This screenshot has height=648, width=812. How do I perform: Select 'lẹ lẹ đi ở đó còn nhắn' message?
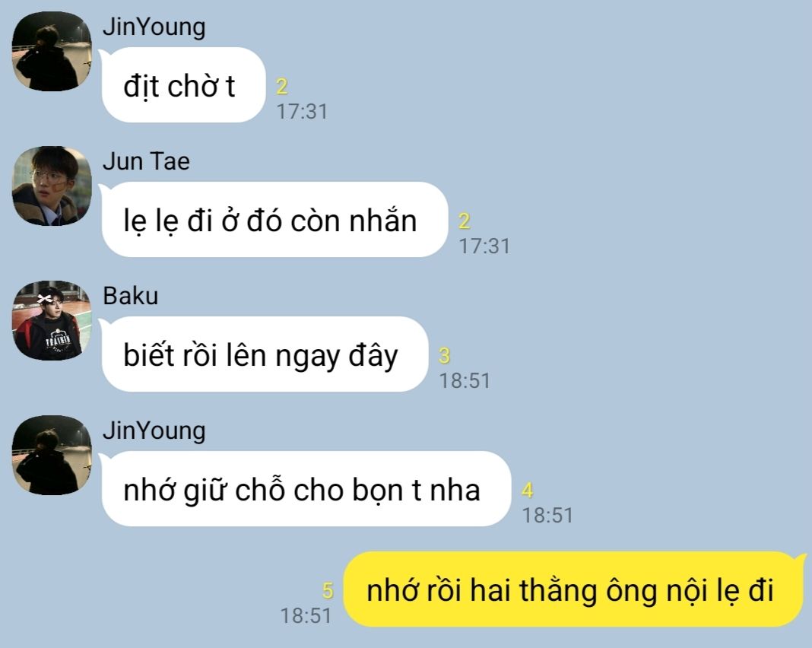[274, 220]
